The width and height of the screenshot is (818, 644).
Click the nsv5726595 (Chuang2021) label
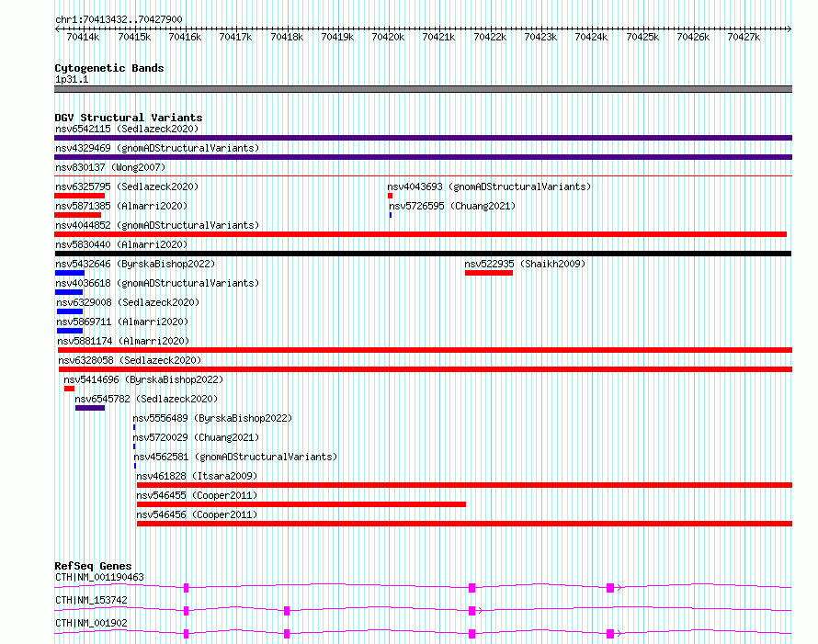[x=452, y=206]
